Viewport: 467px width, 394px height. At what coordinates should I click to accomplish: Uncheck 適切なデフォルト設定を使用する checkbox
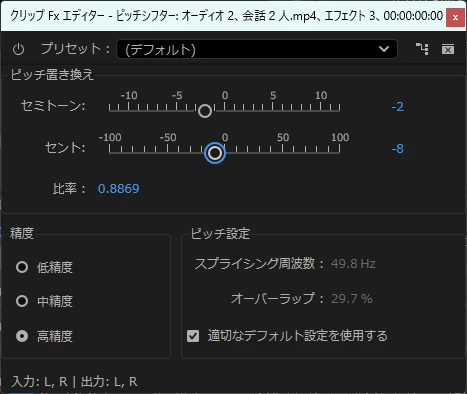coord(193,336)
